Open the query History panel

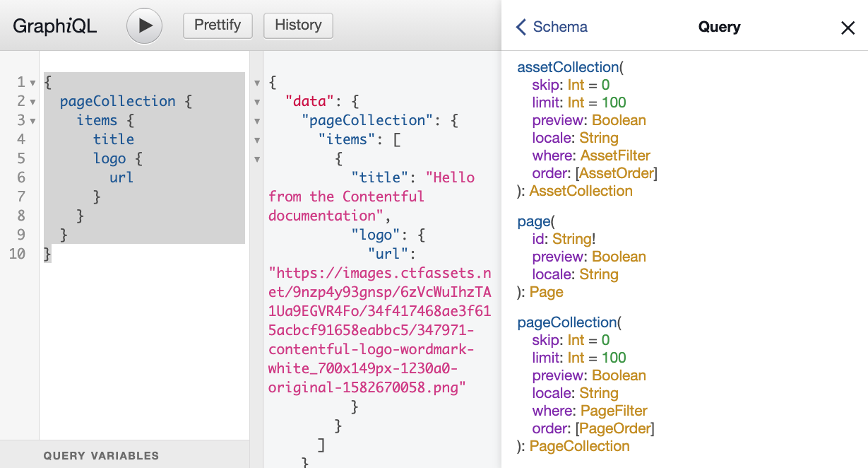[x=297, y=25]
